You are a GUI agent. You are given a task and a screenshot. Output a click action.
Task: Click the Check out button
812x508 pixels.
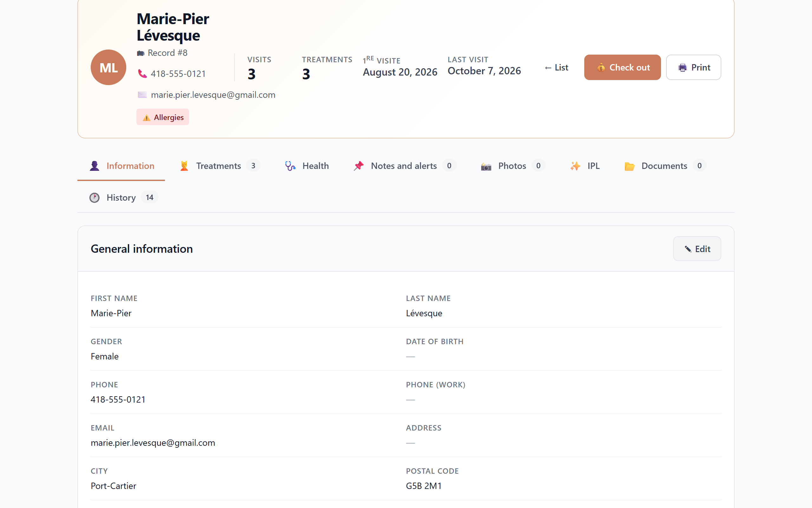[x=622, y=68]
